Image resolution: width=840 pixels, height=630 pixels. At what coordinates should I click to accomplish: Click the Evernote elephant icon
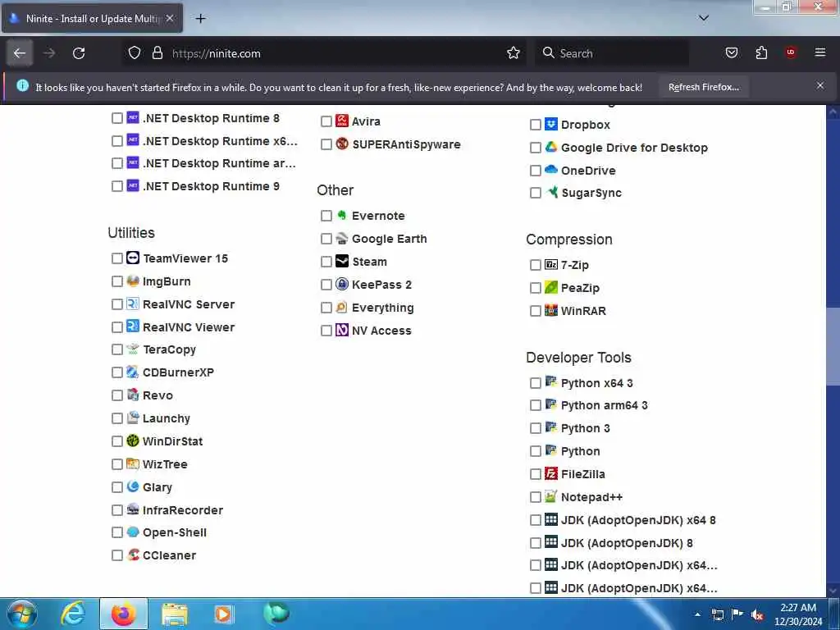[x=342, y=216]
